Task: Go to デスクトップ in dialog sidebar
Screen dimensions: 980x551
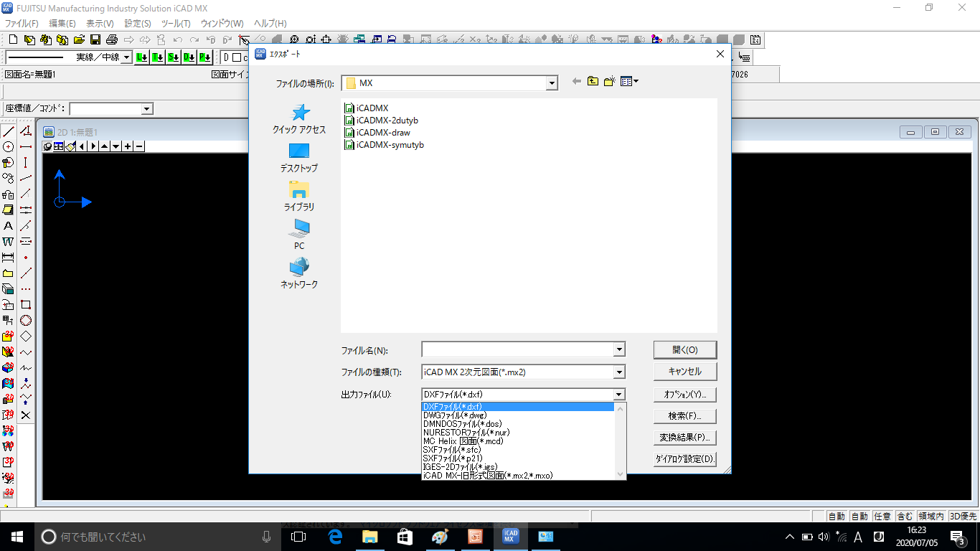Action: (x=299, y=158)
